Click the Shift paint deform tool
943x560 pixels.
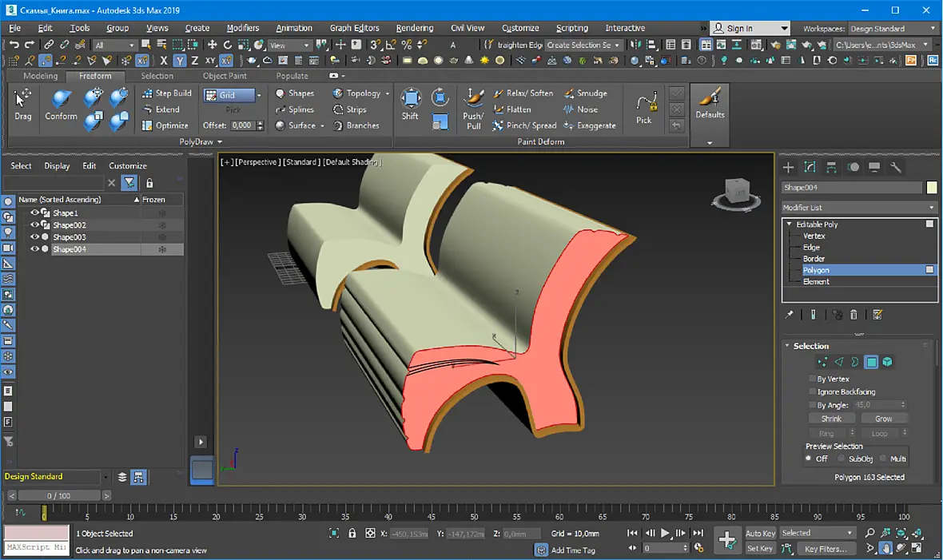410,104
